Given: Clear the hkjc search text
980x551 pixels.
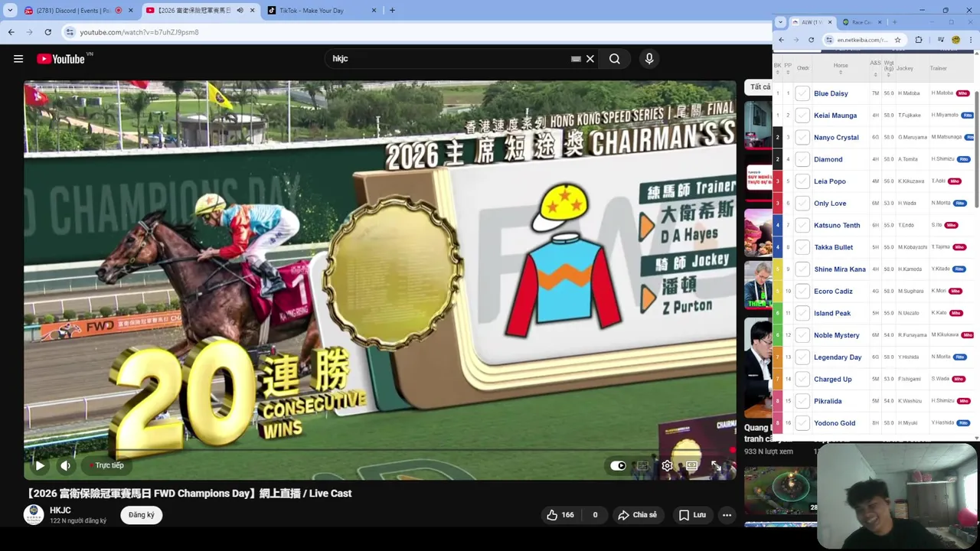Looking at the screenshot, I should pos(590,59).
